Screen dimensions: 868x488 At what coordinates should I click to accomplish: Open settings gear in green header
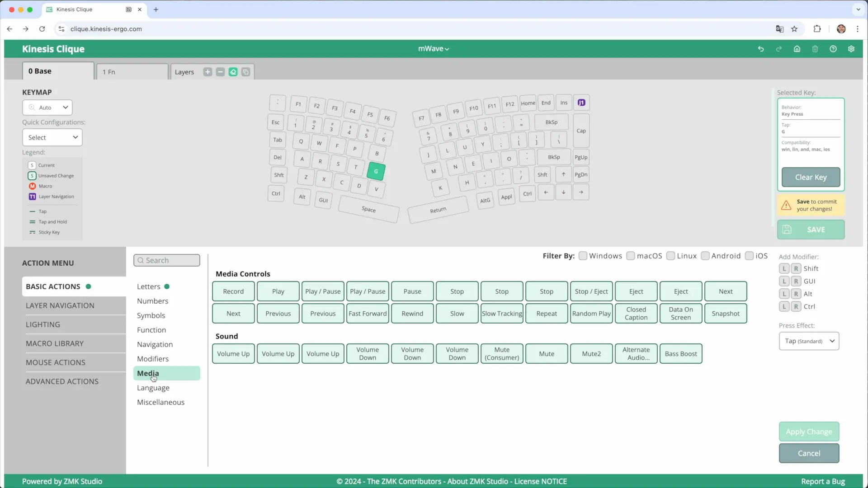[x=851, y=49]
